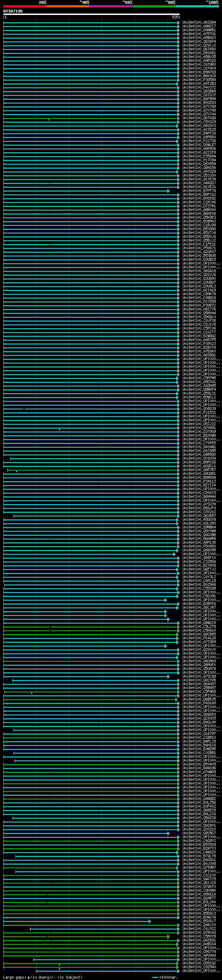
Task: Select the UniRef100_P34113 label
Action: click(x=199, y=481)
